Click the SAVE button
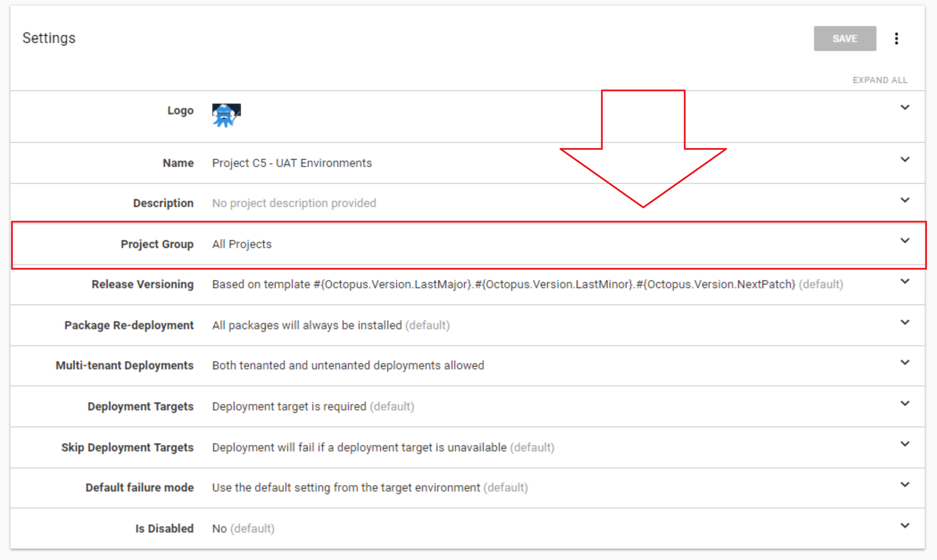The width and height of the screenshot is (937, 560). (x=845, y=38)
